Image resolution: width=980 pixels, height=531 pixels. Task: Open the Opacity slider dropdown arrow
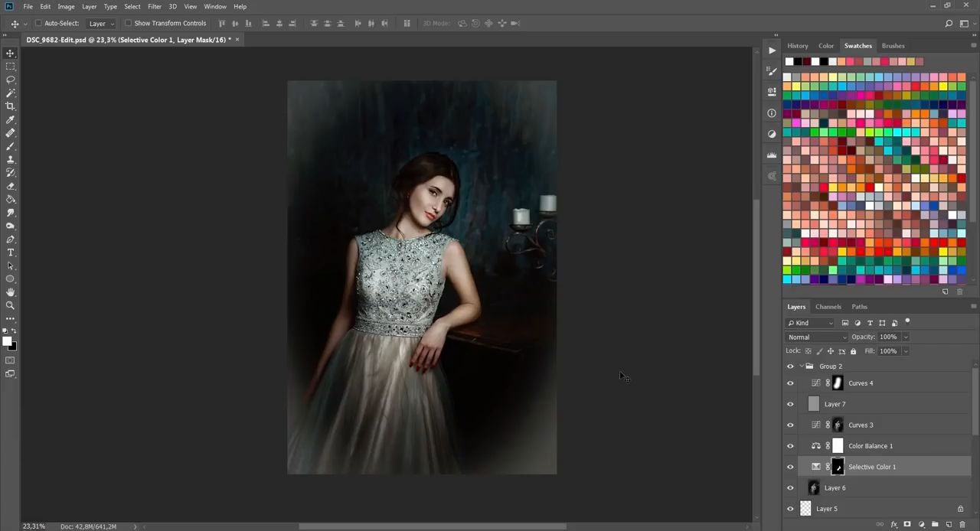coord(906,337)
